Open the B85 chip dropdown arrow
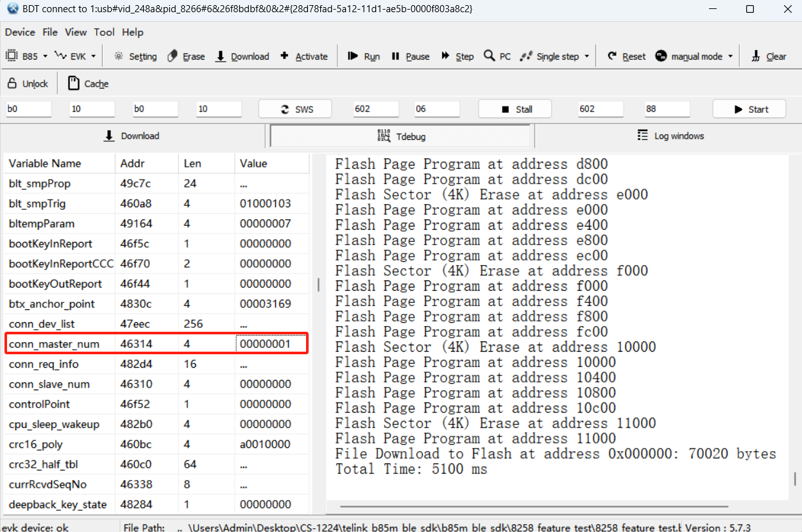The image size is (802, 532). (x=45, y=56)
